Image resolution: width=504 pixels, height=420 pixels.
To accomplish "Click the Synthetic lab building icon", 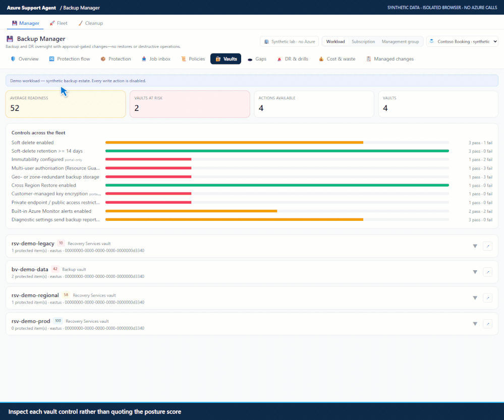I will (x=266, y=42).
